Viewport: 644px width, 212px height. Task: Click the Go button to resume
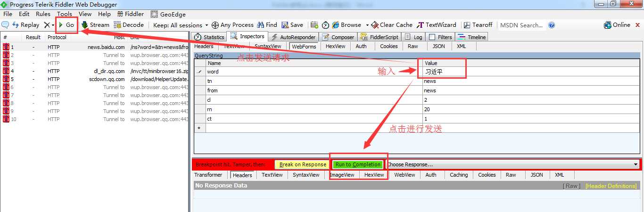pos(66,25)
